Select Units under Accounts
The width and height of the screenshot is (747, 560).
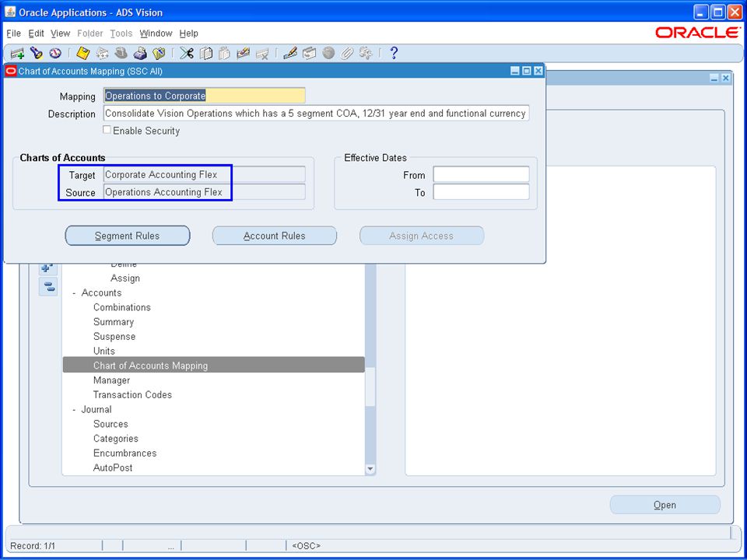103,351
